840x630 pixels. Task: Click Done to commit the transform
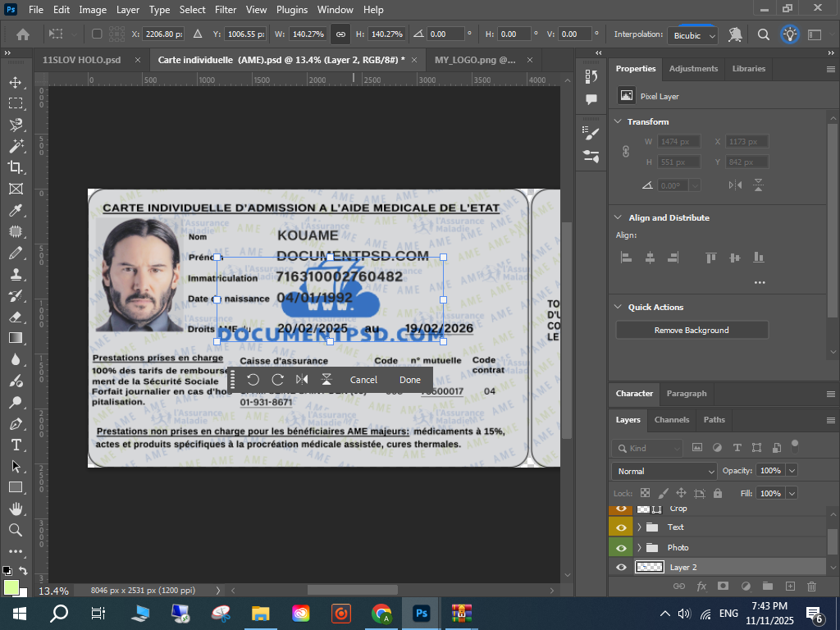(x=409, y=380)
